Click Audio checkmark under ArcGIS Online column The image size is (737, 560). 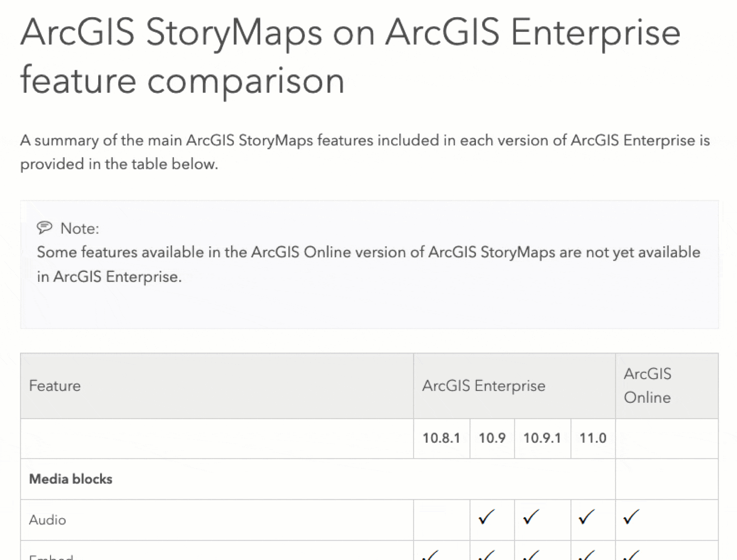[x=631, y=517]
